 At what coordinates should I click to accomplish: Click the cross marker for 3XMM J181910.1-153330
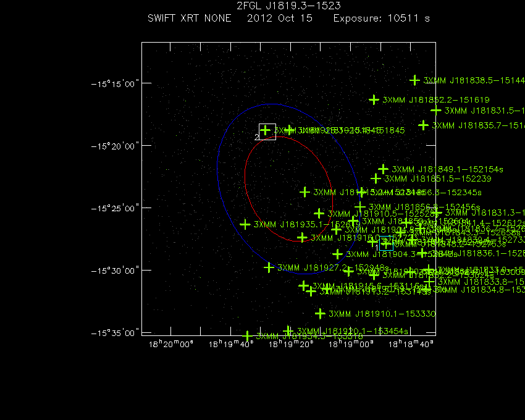[x=320, y=314]
